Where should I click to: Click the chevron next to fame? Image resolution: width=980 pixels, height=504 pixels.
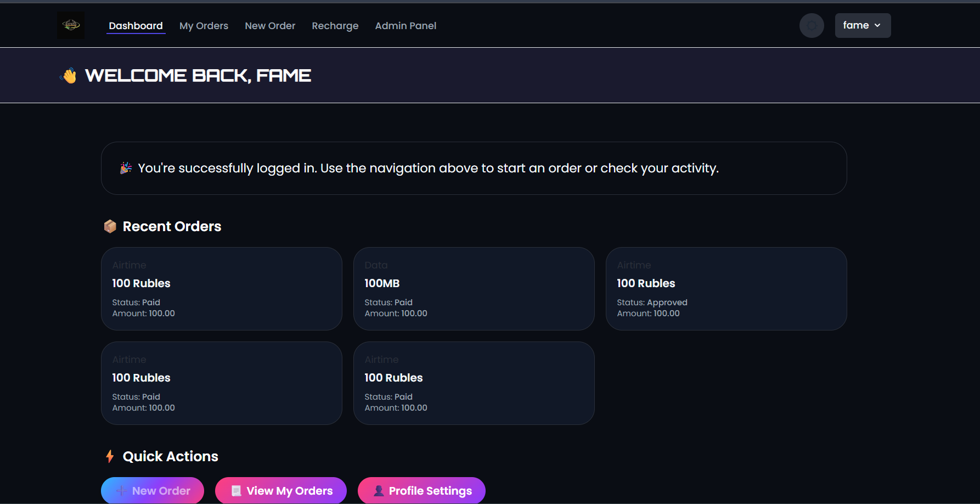tap(876, 25)
